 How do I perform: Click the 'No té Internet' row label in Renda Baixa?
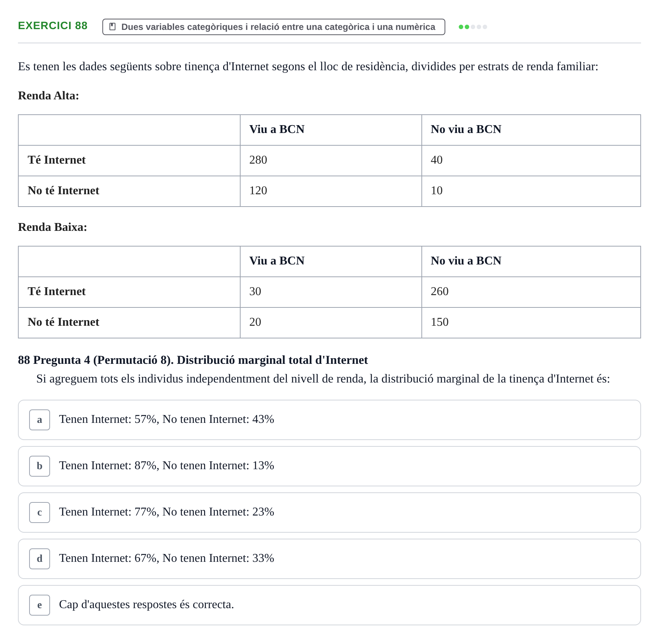[x=64, y=322]
